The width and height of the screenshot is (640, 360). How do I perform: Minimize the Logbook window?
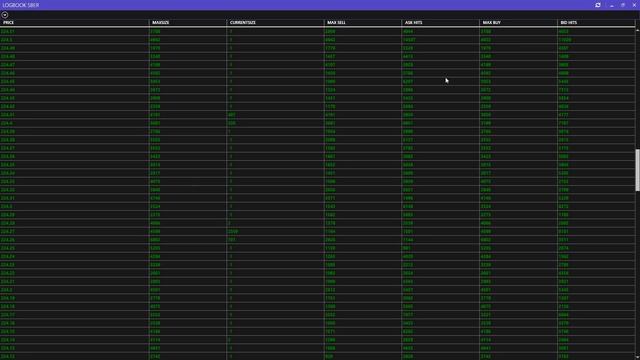pos(611,5)
